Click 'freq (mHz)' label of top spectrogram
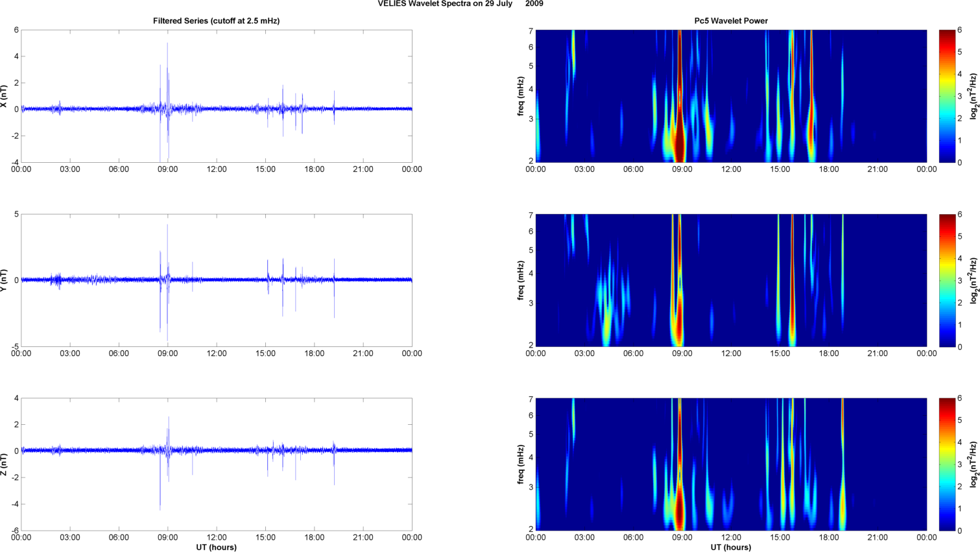Viewport: 980px width, 552px height. tap(521, 96)
